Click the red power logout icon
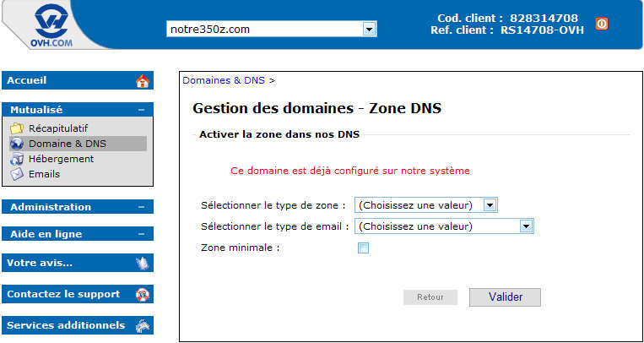 (x=602, y=23)
